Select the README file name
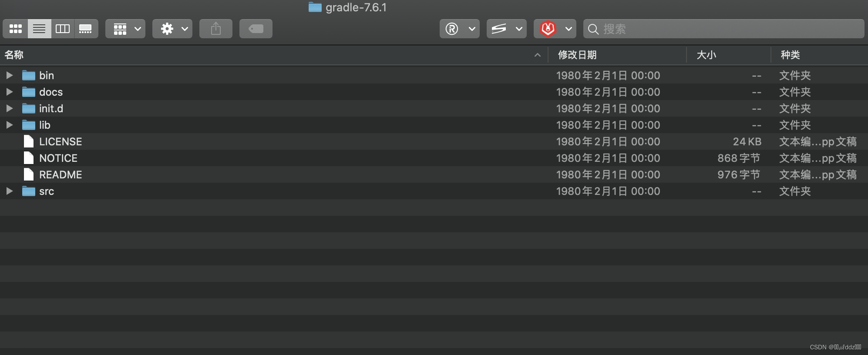The width and height of the screenshot is (868, 355). [x=61, y=174]
